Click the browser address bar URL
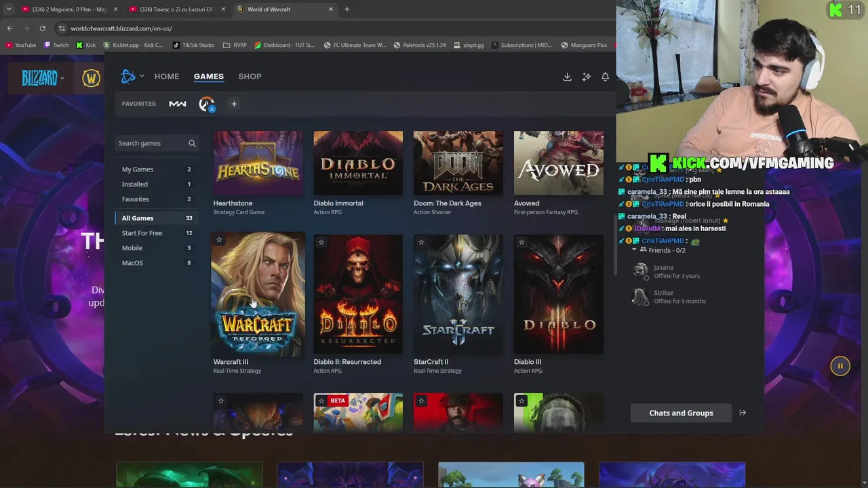 pyautogui.click(x=121, y=28)
